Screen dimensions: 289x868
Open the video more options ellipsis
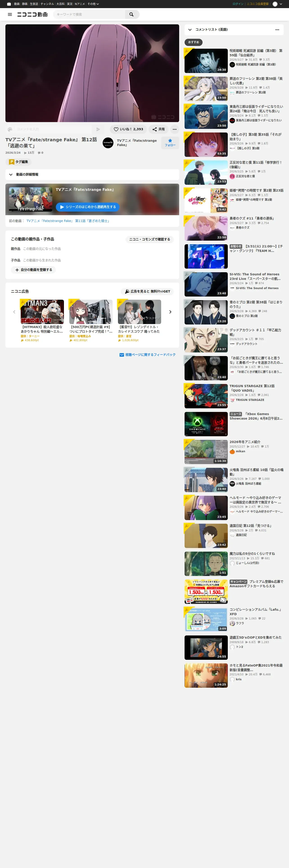(175, 129)
